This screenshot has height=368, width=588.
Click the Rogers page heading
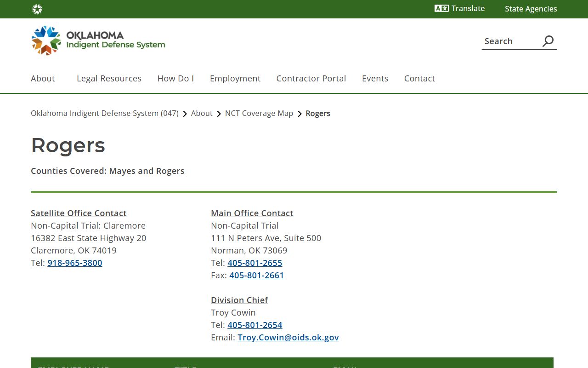pyautogui.click(x=68, y=145)
